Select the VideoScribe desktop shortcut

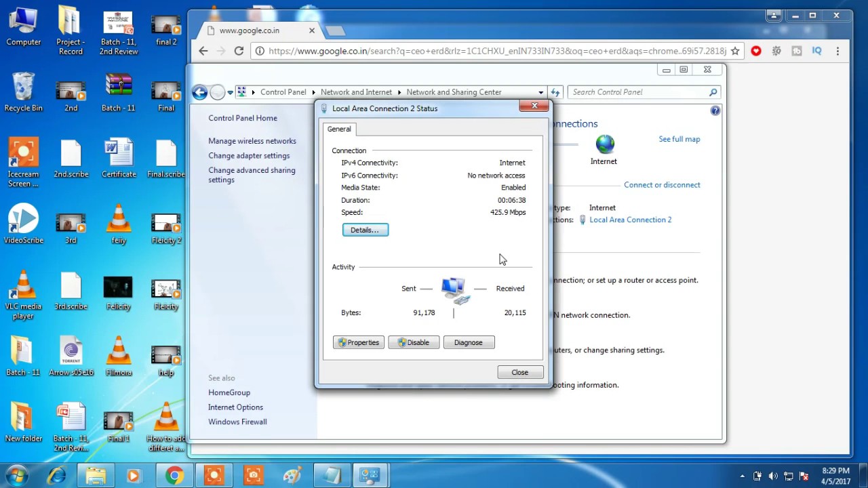(x=24, y=224)
